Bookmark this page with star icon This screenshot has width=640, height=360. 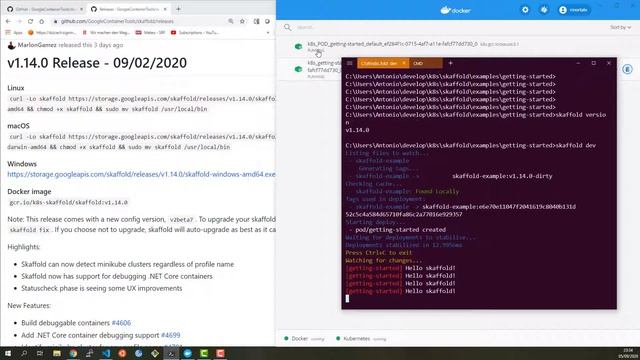pyautogui.click(x=242, y=21)
